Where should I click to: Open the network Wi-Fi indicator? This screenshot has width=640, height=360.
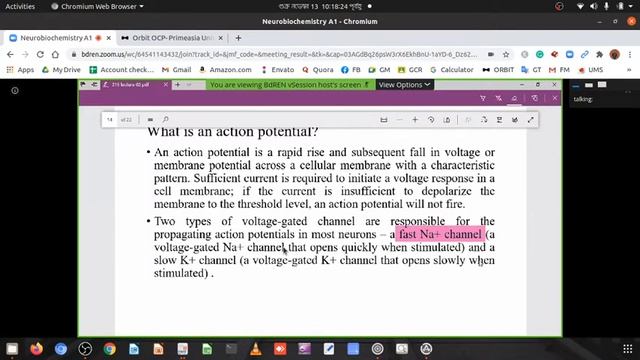click(580, 7)
